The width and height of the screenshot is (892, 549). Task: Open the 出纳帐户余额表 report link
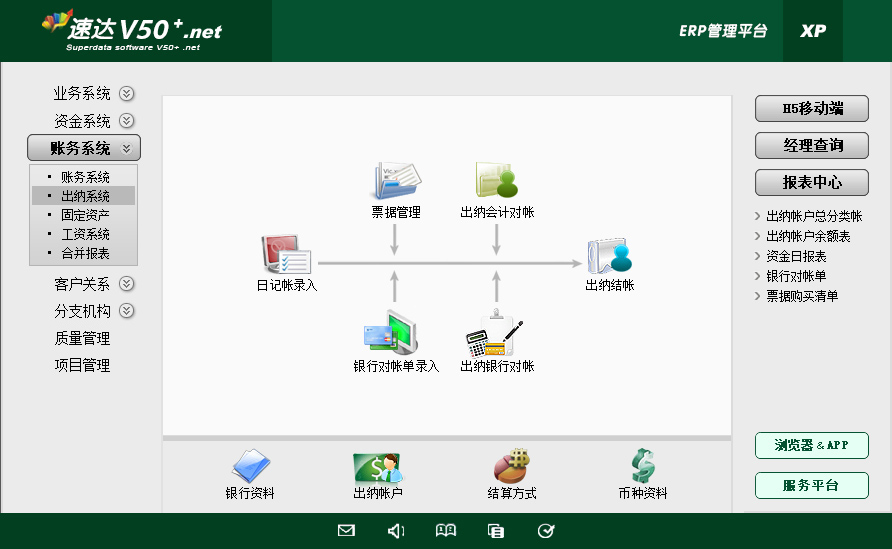(808, 236)
